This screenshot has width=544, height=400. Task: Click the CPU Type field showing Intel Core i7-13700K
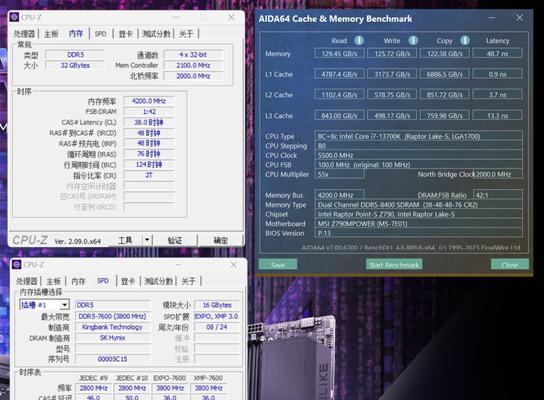pyautogui.click(x=419, y=136)
